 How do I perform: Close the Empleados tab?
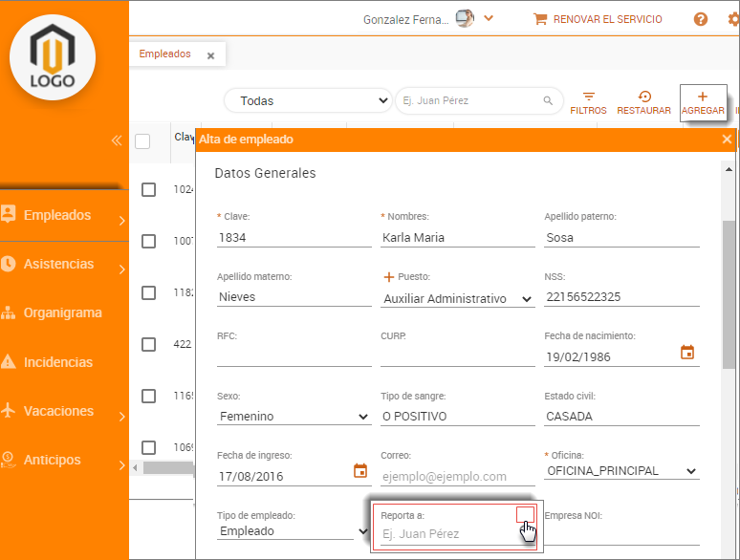210,55
